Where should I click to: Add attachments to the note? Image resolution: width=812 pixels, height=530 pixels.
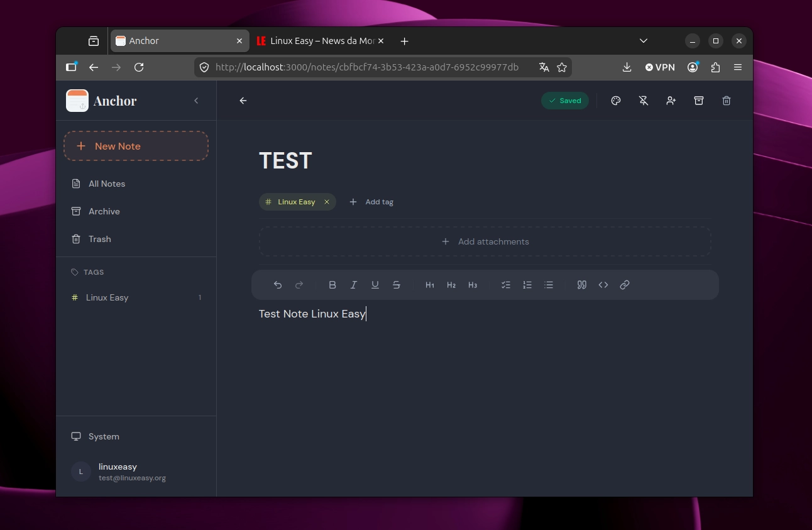485,241
